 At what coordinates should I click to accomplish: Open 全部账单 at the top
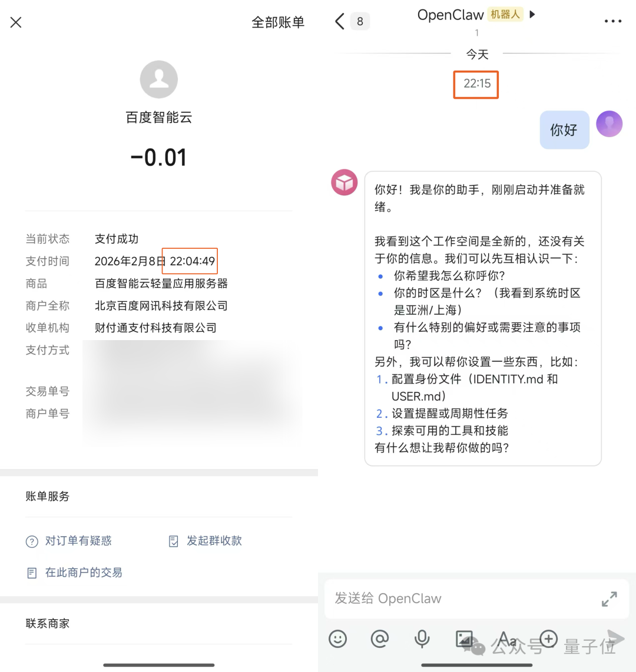[278, 22]
